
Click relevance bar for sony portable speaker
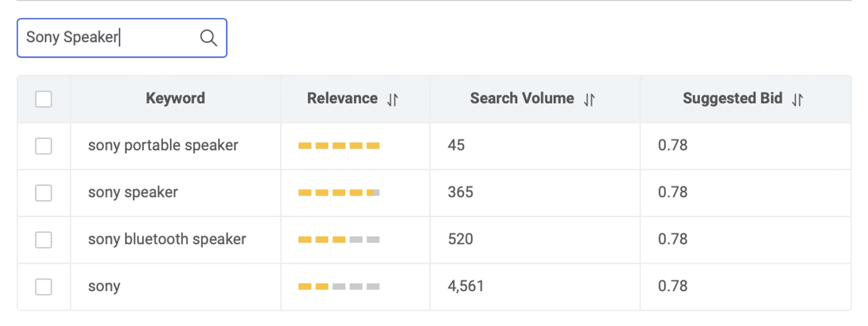[x=339, y=146]
